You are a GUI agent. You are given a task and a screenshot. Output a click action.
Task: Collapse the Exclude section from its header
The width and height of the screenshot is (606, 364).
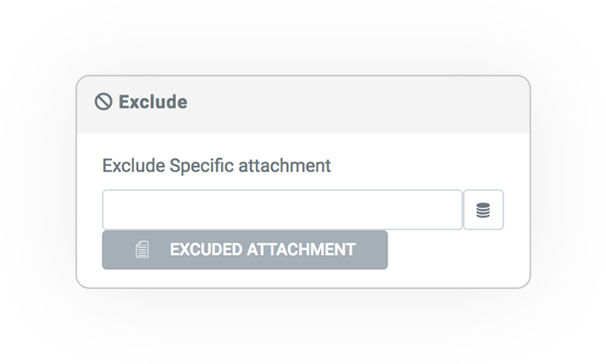(x=303, y=104)
